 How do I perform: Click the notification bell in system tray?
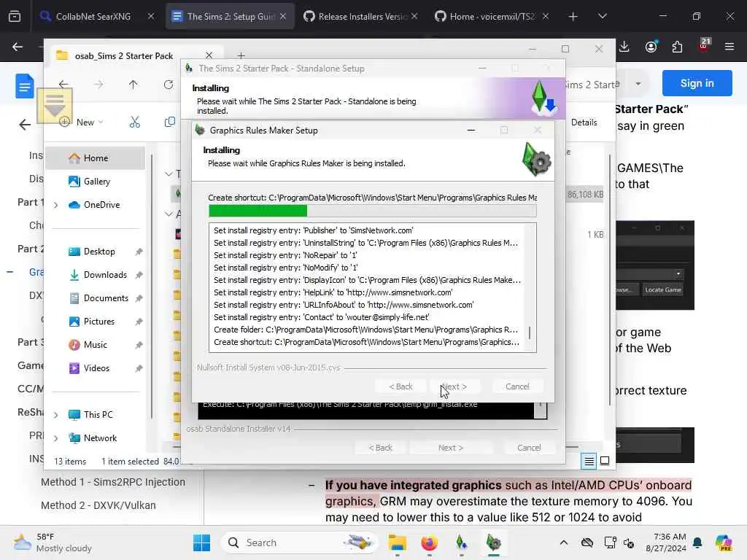pyautogui.click(x=697, y=542)
